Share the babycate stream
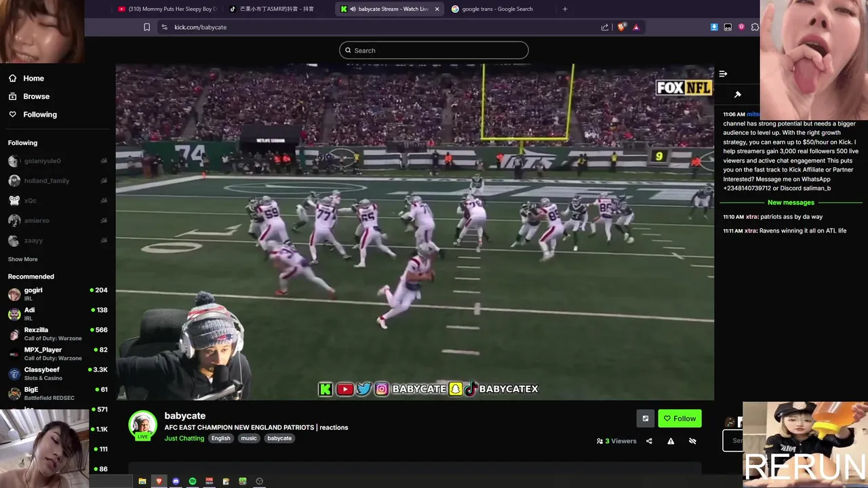Image resolution: width=868 pixels, height=488 pixels. (649, 441)
